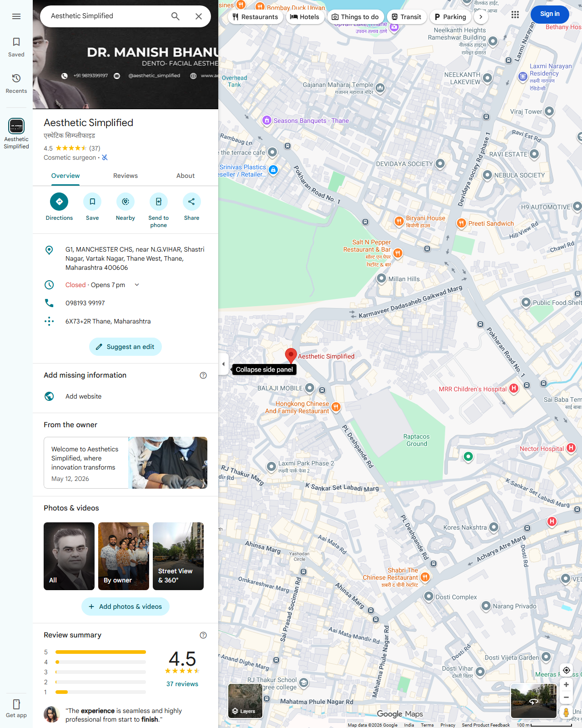Zoom in on the map
This screenshot has width=582, height=728.
[x=566, y=684]
